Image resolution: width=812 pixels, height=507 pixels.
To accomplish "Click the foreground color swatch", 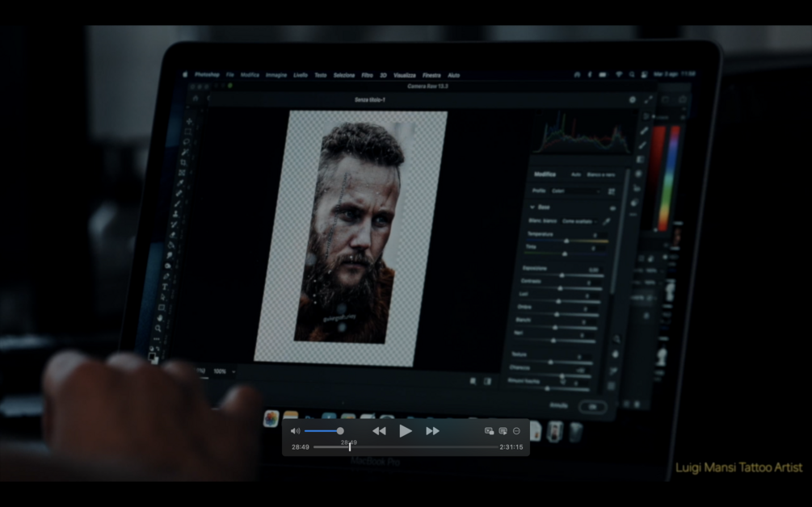I will [x=152, y=356].
